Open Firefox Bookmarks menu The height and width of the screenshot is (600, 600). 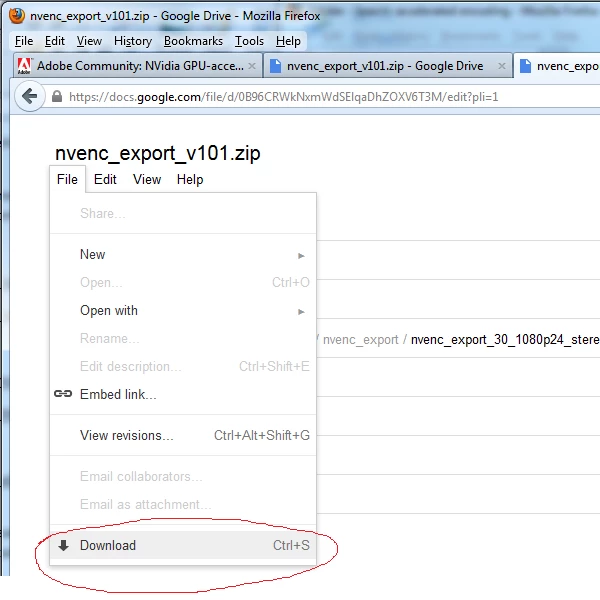pyautogui.click(x=193, y=41)
